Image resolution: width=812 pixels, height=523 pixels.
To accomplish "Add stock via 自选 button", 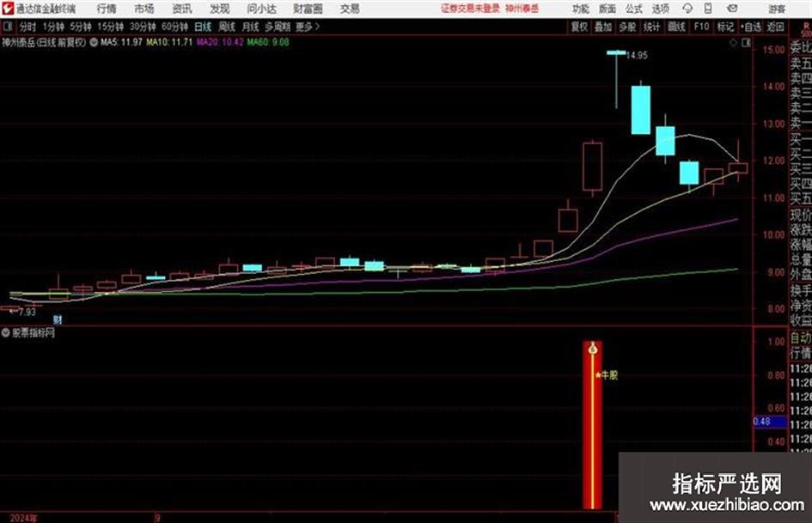I will [x=750, y=27].
